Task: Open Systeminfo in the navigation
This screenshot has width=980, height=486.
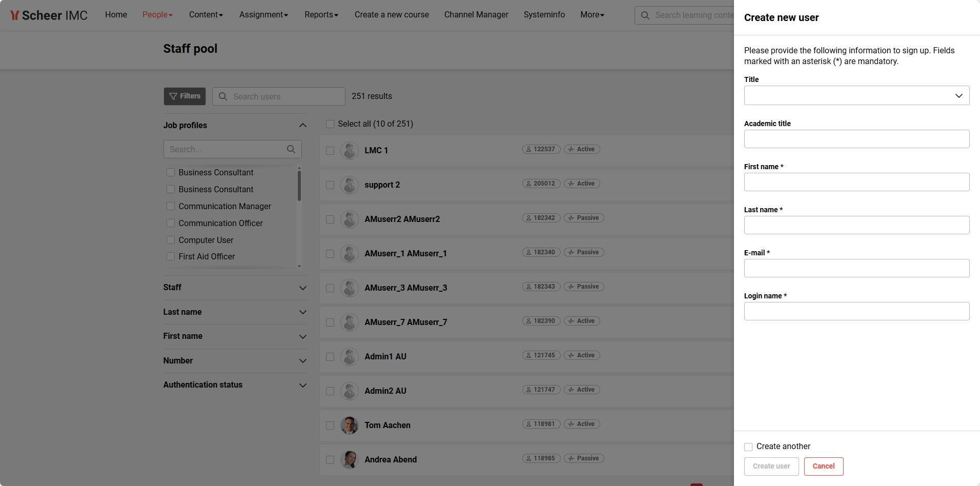Action: pos(544,14)
